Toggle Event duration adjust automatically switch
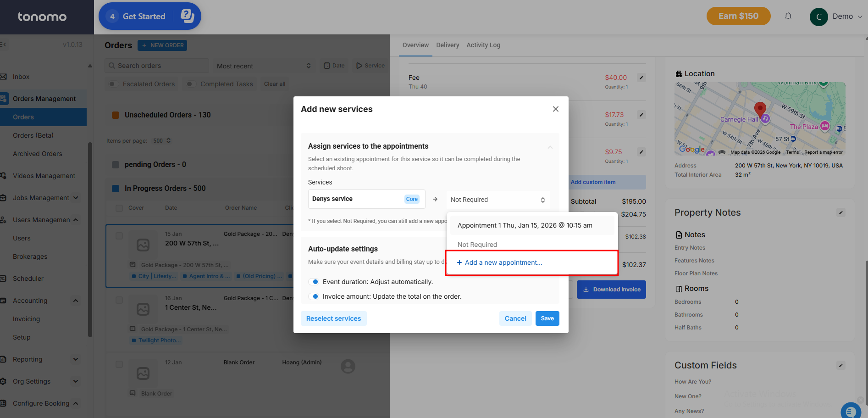This screenshot has height=418, width=868. (314, 282)
